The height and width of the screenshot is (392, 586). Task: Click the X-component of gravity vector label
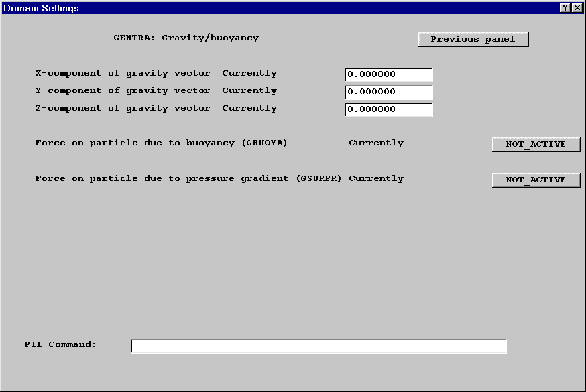[123, 74]
